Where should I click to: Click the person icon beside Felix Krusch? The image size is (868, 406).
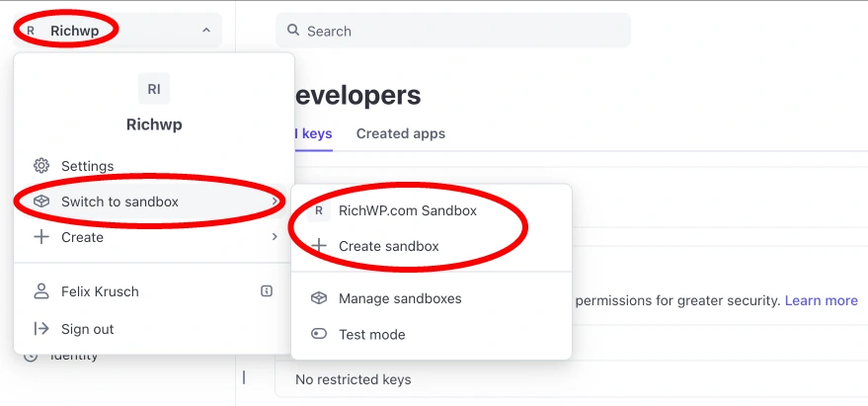coord(41,292)
